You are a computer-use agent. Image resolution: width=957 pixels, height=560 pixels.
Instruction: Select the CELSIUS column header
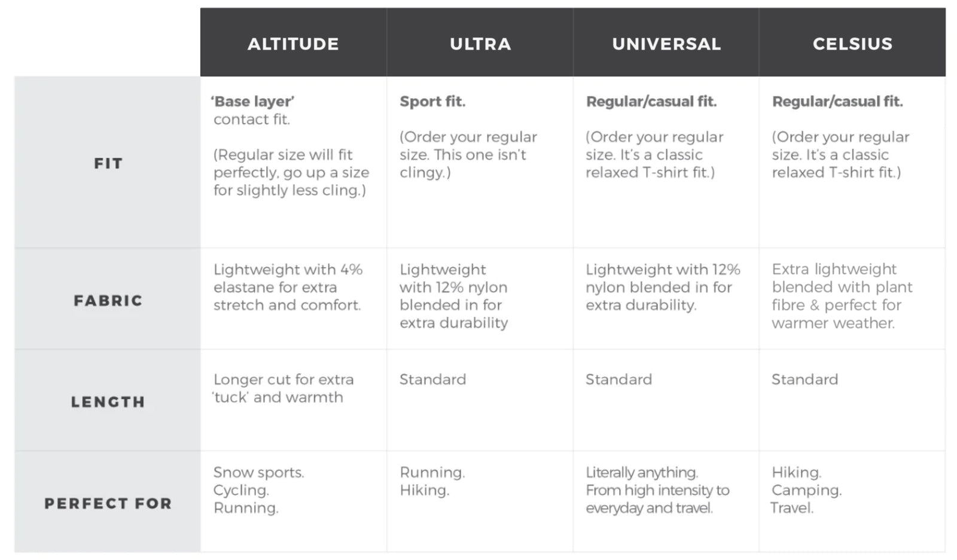coord(852,44)
